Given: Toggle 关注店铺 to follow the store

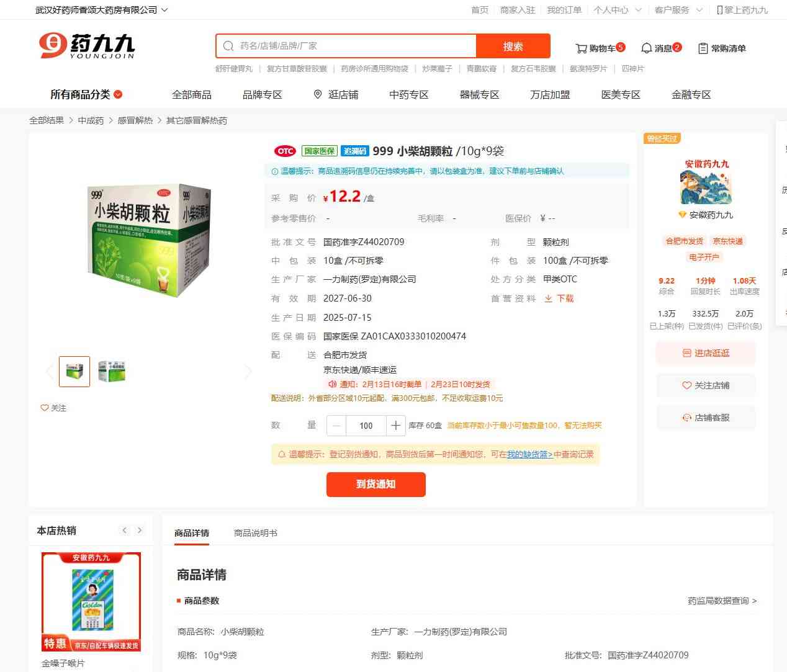Looking at the screenshot, I should [x=706, y=385].
